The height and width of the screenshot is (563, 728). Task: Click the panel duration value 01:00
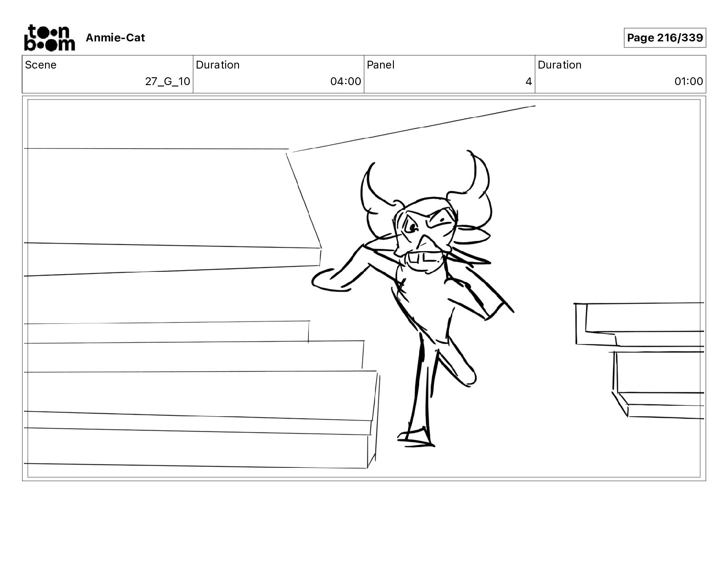tap(688, 81)
